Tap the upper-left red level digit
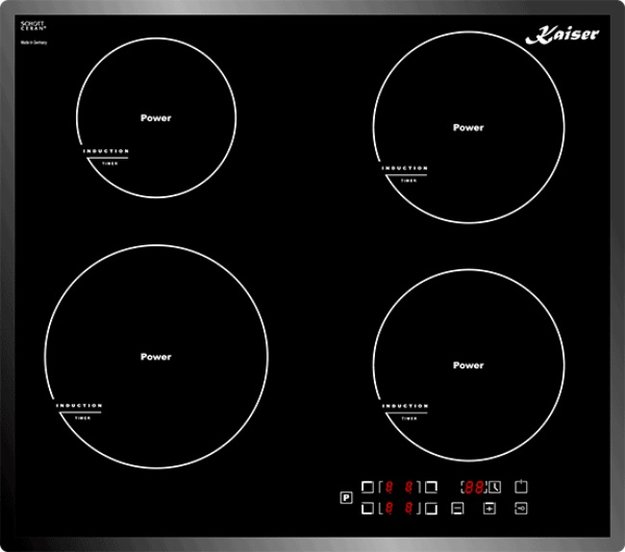625x552 pixels. pyautogui.click(x=389, y=487)
